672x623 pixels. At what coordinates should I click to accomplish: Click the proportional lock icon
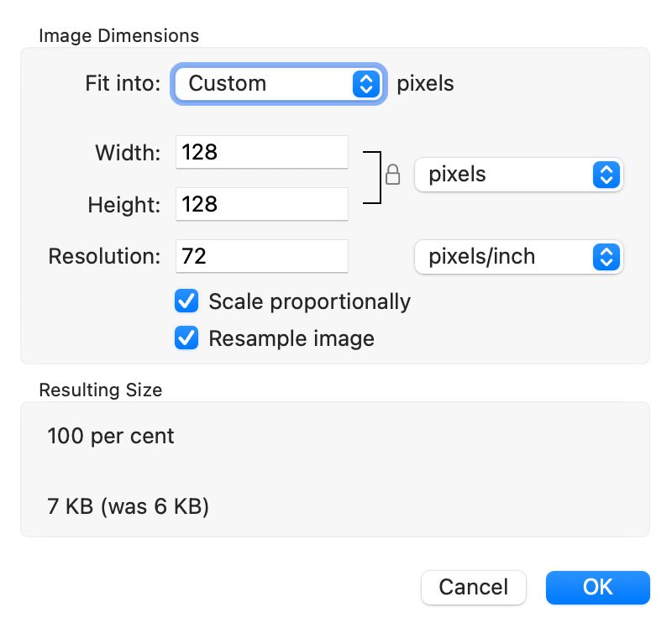391,175
